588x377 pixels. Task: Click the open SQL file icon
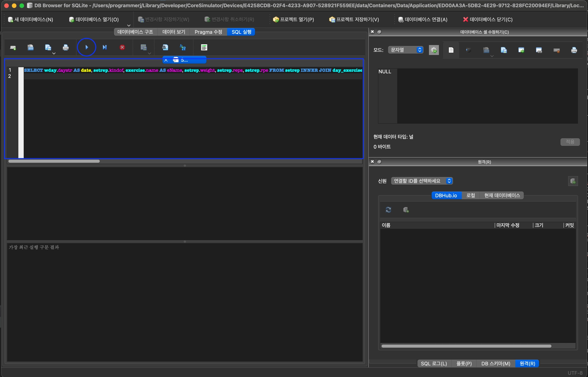point(30,47)
